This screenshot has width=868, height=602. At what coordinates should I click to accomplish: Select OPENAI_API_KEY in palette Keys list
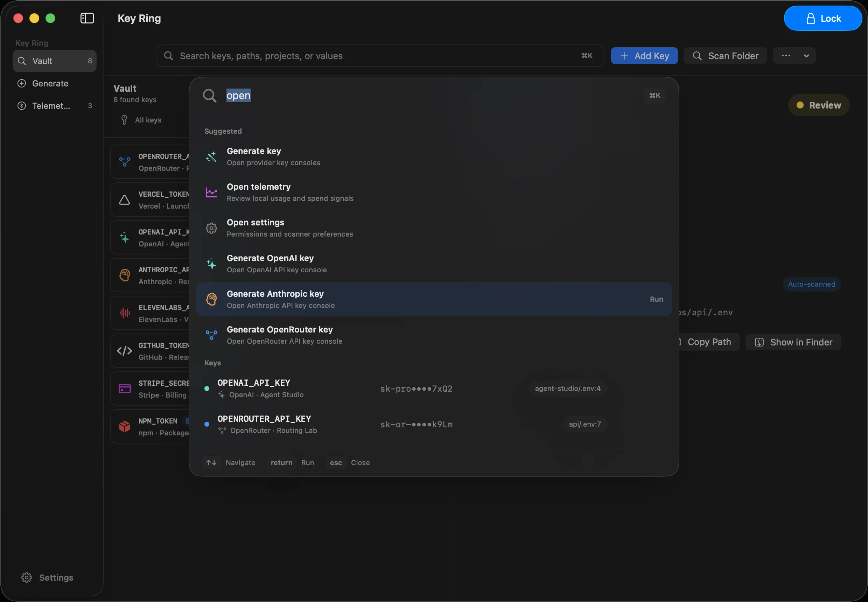[434, 388]
